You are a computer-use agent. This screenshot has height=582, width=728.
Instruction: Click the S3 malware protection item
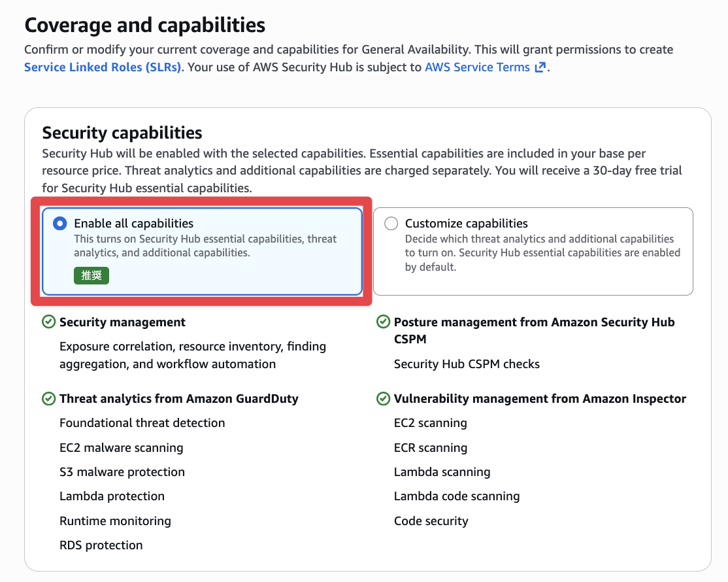(122, 472)
